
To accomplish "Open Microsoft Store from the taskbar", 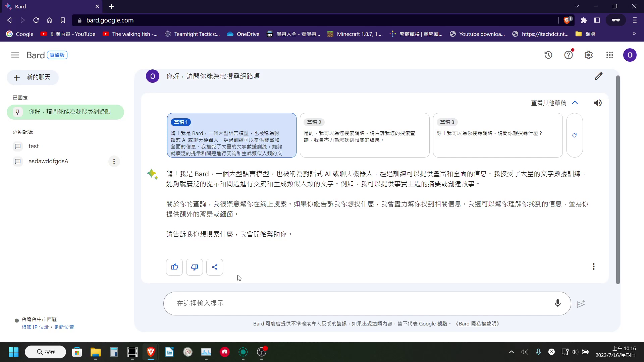I will point(77,352).
